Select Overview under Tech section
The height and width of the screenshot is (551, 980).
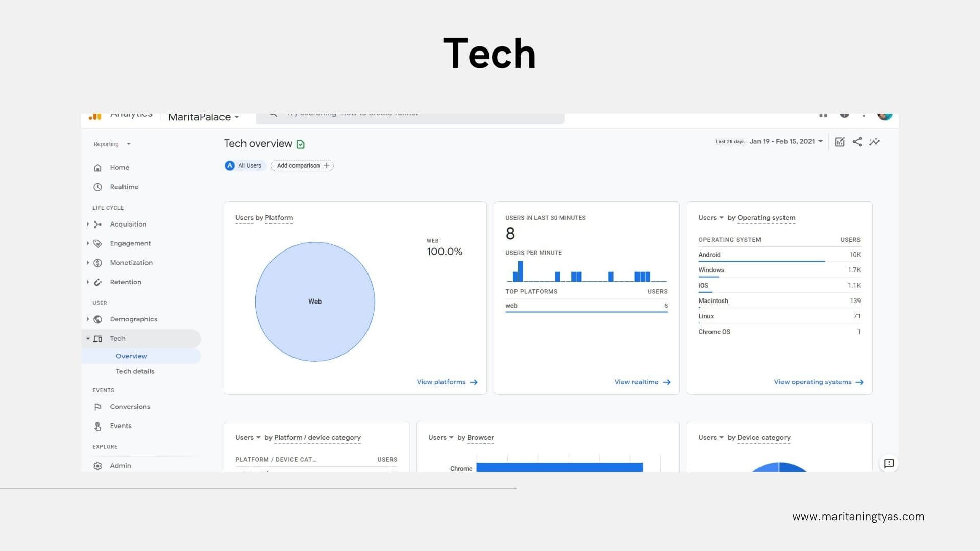tap(132, 355)
